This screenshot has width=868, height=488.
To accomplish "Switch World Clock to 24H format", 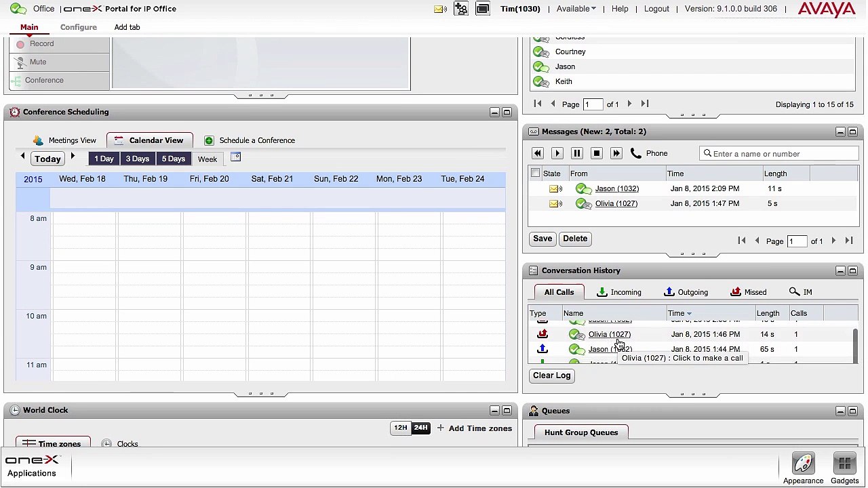I will click(x=420, y=428).
